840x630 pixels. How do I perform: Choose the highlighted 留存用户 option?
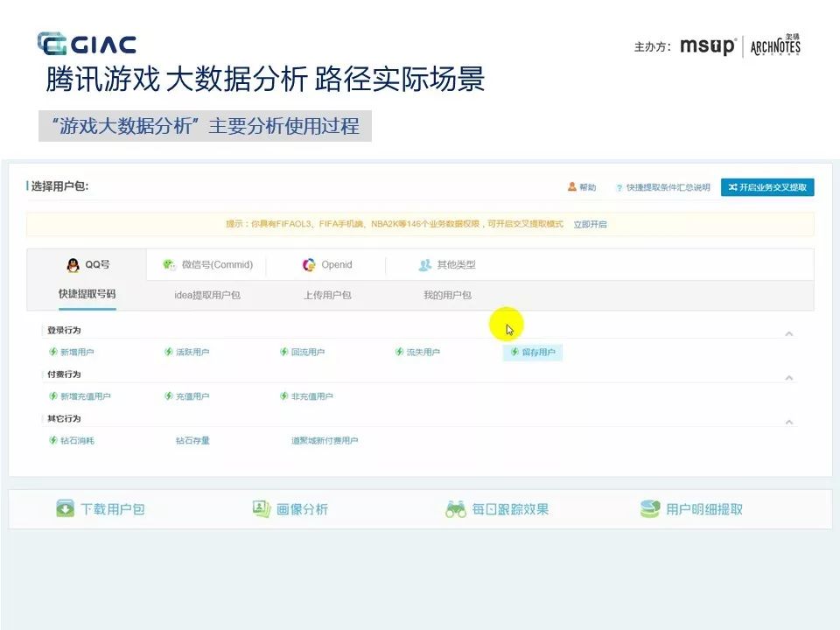533,352
